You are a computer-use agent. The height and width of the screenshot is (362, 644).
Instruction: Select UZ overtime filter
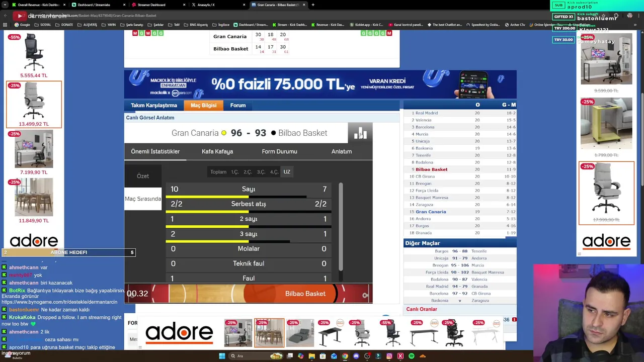[x=287, y=172]
